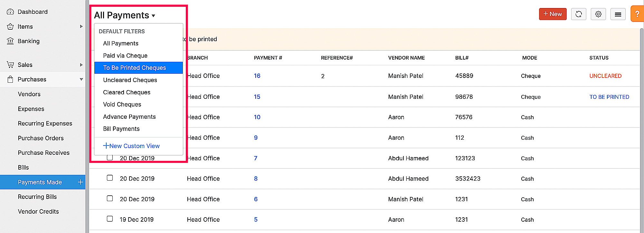Check the box for payment 8
Viewport: 644px width, 233px height.
(110, 178)
